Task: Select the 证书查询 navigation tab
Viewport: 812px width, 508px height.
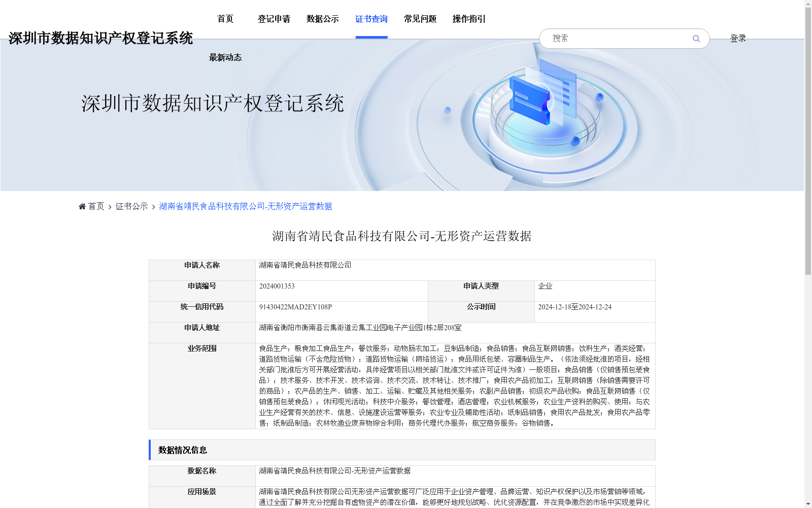Action: click(x=371, y=19)
